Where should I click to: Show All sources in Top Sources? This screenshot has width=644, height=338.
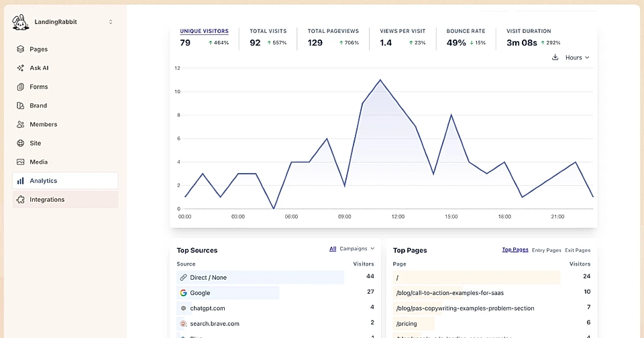[333, 248]
